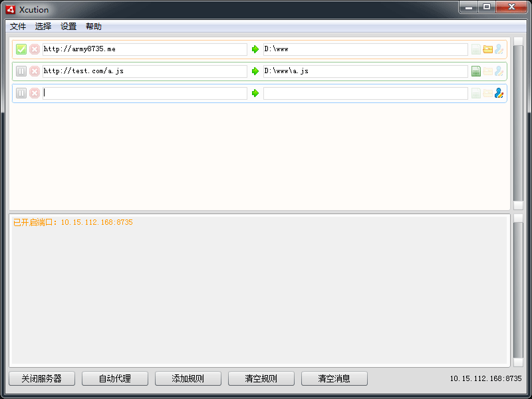Viewport: 532px width, 399px height.
Task: Close the Xcution window
Action: (511, 7)
